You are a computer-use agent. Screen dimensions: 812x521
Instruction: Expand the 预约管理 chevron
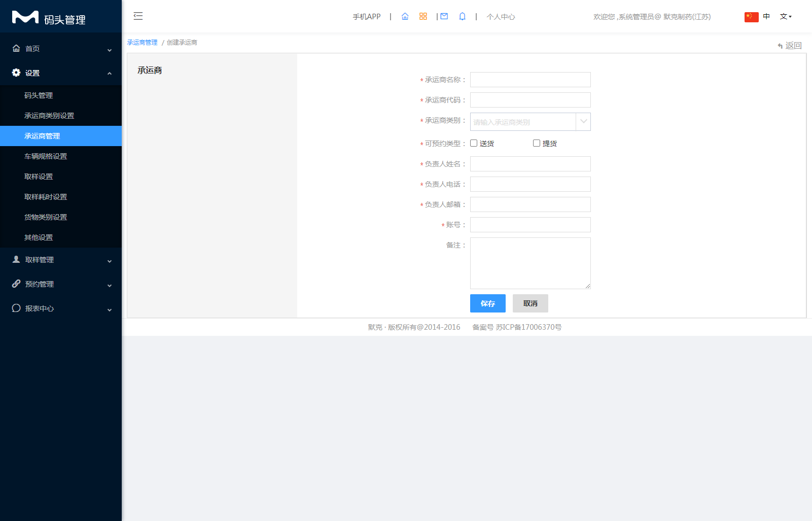point(110,285)
